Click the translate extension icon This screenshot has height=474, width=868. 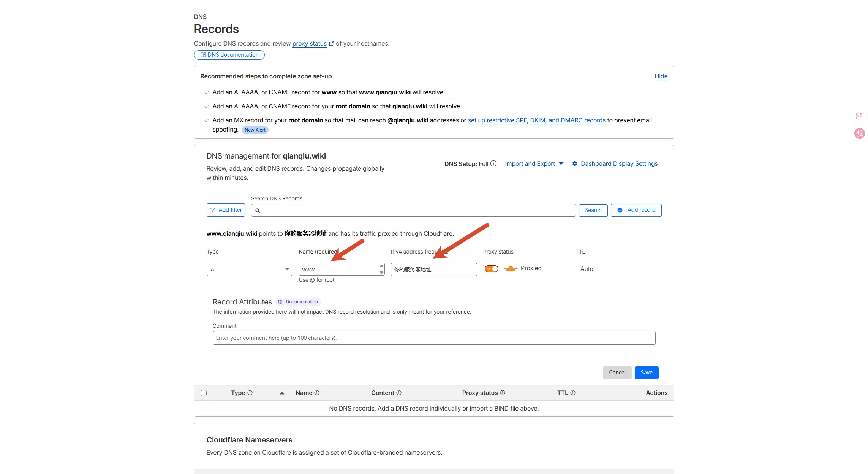859,133
